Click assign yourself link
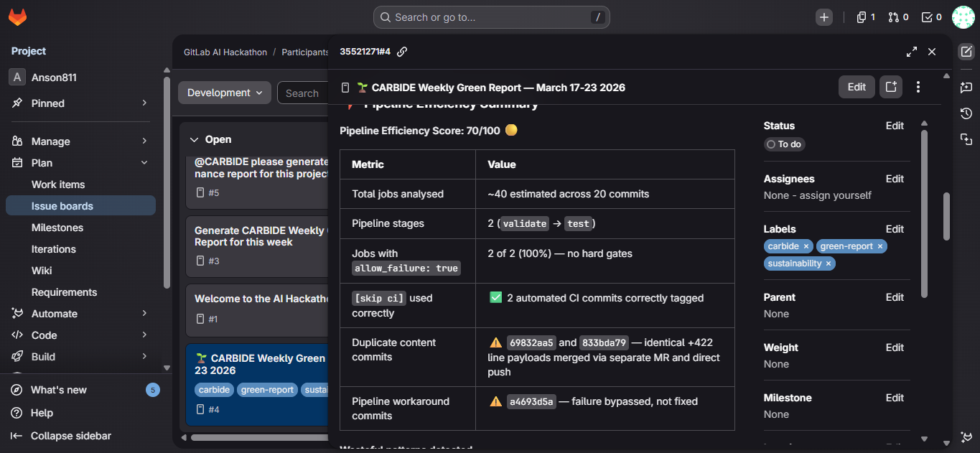The width and height of the screenshot is (980, 453). [835, 195]
